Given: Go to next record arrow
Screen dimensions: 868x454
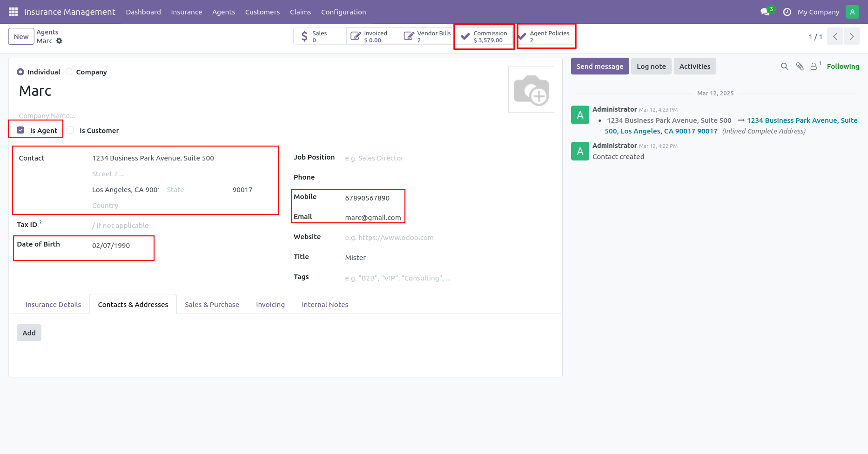Looking at the screenshot, I should click(x=852, y=36).
